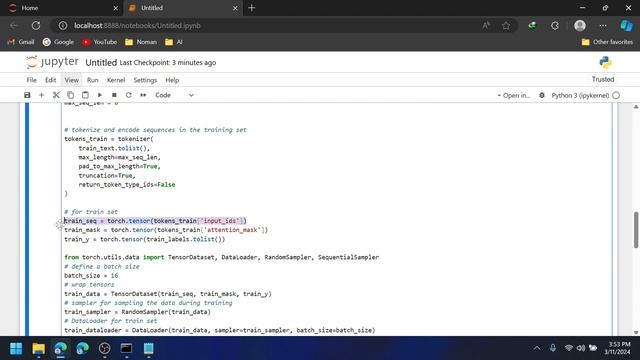Open YouTube bookmark

pos(99,42)
